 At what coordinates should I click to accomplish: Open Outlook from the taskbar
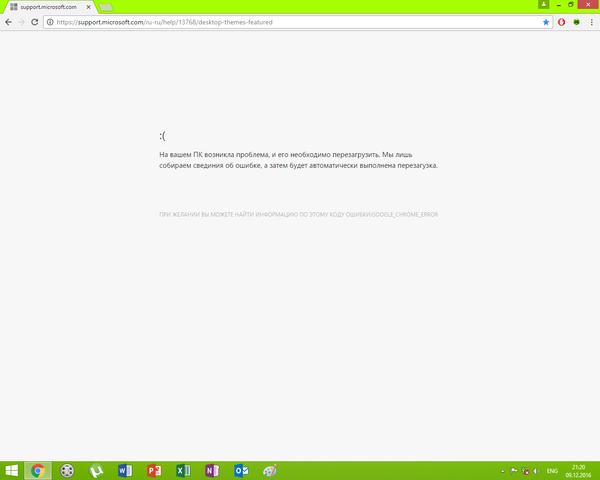pyautogui.click(x=241, y=470)
